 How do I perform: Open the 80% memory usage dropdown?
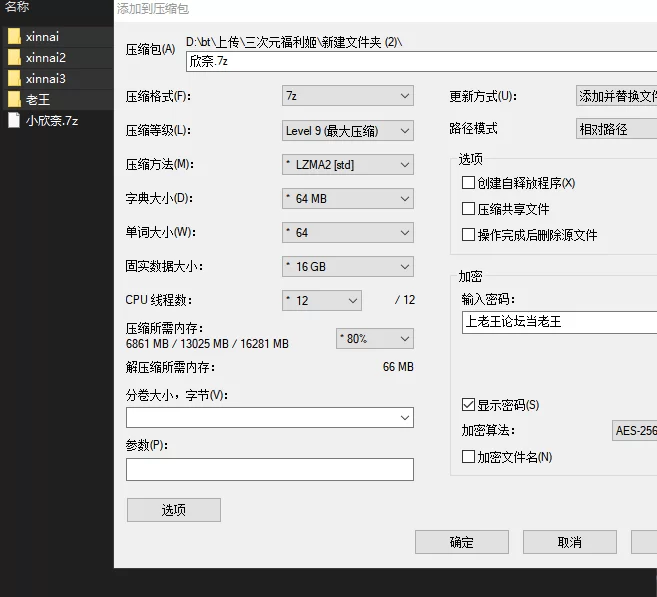(x=375, y=339)
